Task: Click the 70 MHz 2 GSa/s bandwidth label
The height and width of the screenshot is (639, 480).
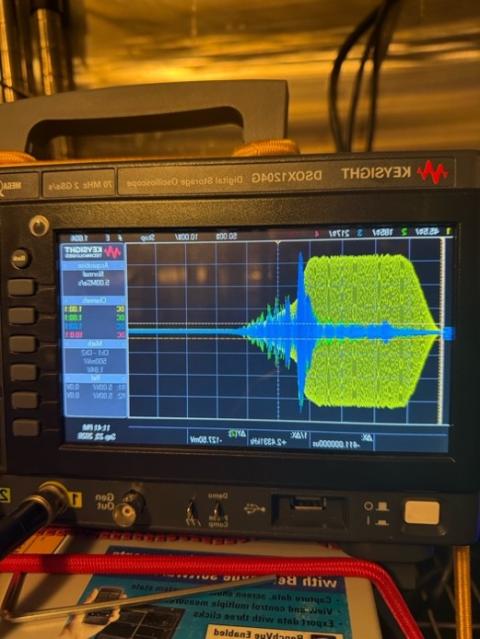Action: click(x=80, y=185)
